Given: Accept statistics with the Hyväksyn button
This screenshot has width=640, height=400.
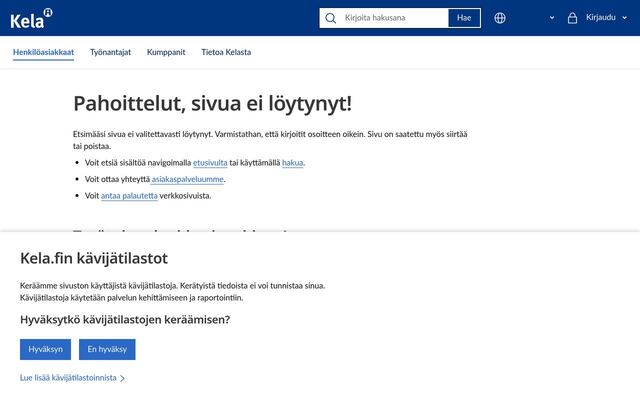Looking at the screenshot, I should (x=45, y=349).
